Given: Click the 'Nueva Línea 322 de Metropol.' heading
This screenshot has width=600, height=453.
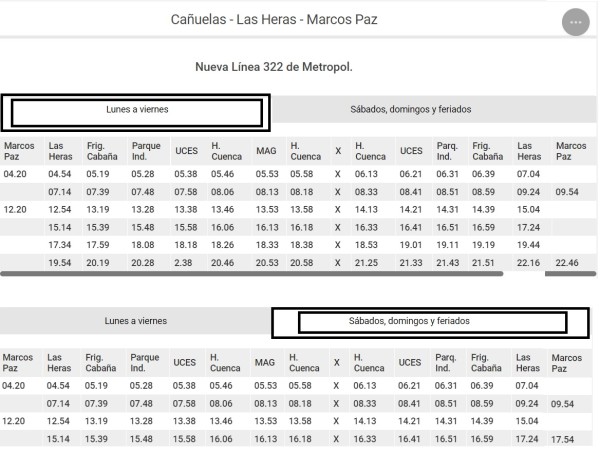Looking at the screenshot, I should [x=273, y=67].
